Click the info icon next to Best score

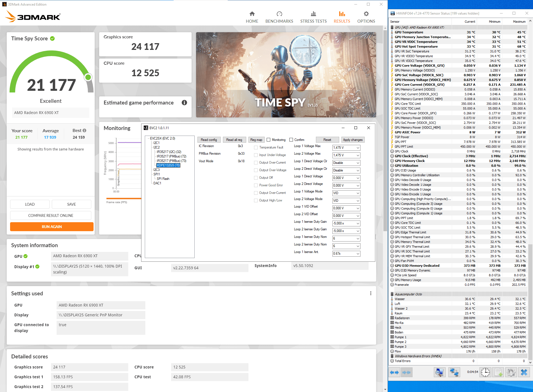(x=84, y=131)
